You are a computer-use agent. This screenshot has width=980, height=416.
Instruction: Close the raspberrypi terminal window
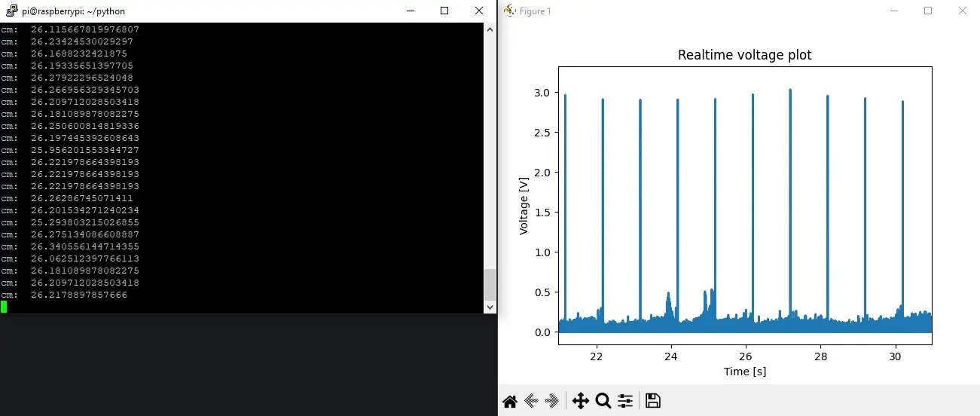pyautogui.click(x=479, y=11)
